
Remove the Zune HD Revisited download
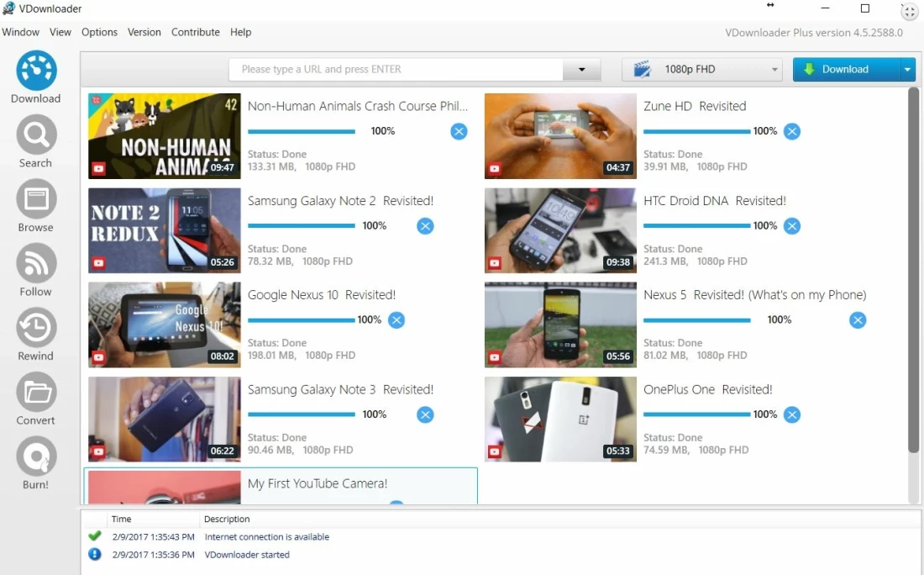tap(792, 131)
